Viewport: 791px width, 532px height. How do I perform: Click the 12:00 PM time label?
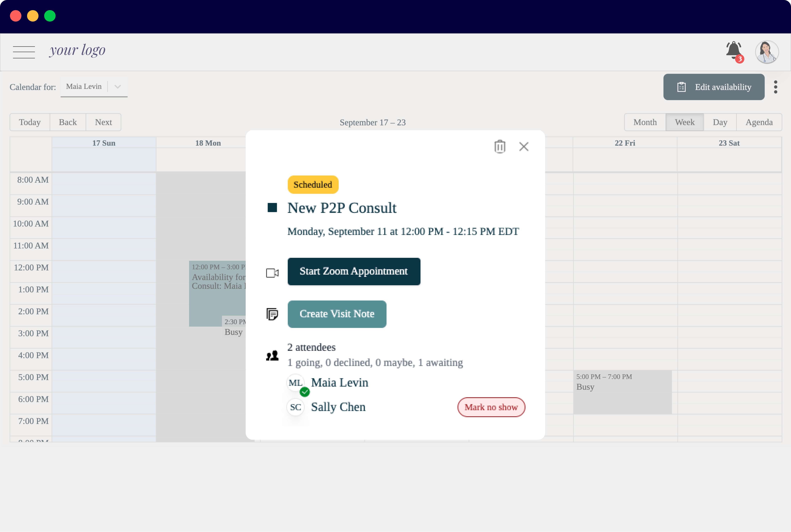coord(31,268)
